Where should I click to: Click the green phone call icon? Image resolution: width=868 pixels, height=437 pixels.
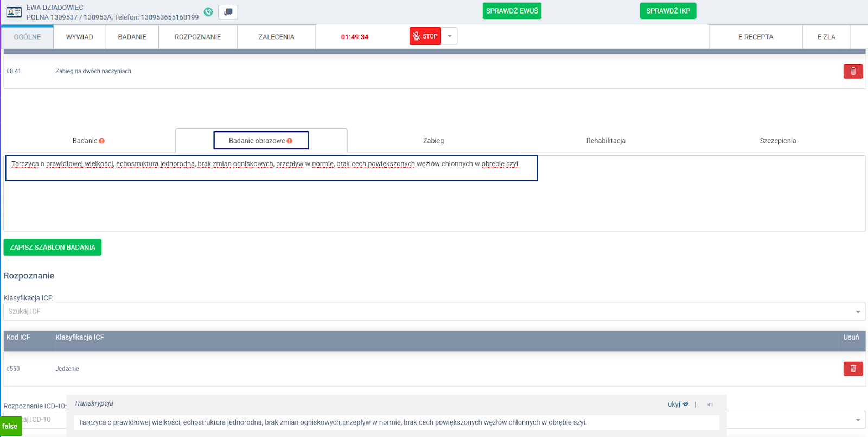pyautogui.click(x=208, y=12)
